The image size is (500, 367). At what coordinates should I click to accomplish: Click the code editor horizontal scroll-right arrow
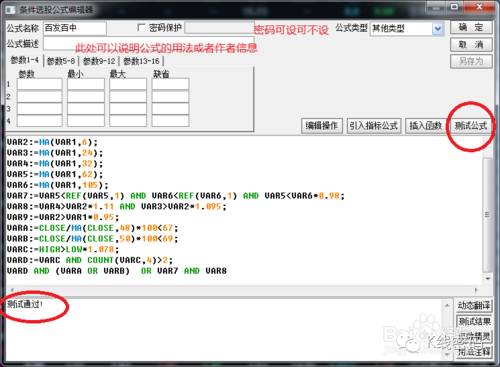[476, 290]
